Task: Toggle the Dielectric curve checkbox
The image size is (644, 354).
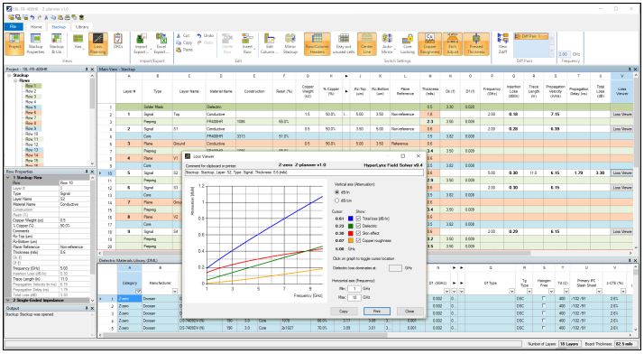Action: 359,226
